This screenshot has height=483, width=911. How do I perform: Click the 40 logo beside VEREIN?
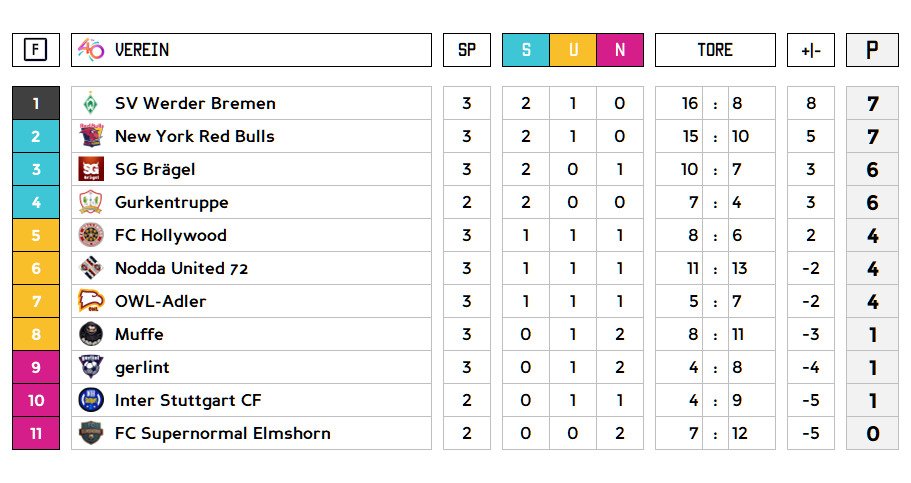pos(91,50)
